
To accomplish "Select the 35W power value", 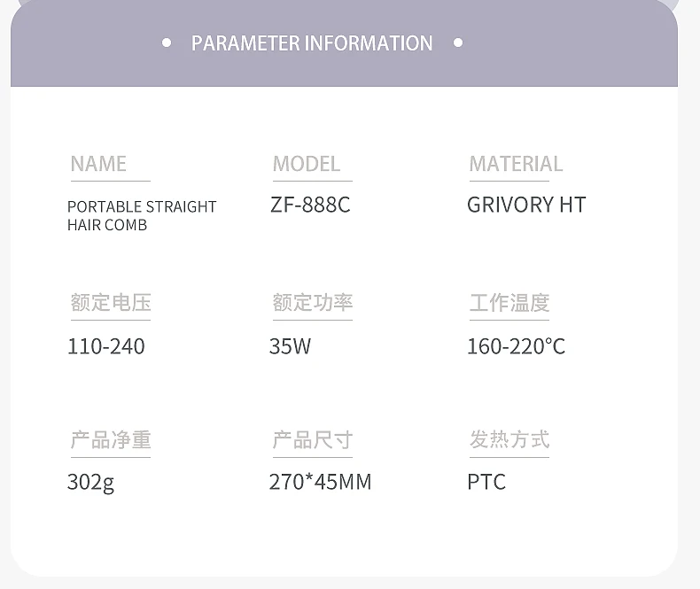I will coord(291,345).
